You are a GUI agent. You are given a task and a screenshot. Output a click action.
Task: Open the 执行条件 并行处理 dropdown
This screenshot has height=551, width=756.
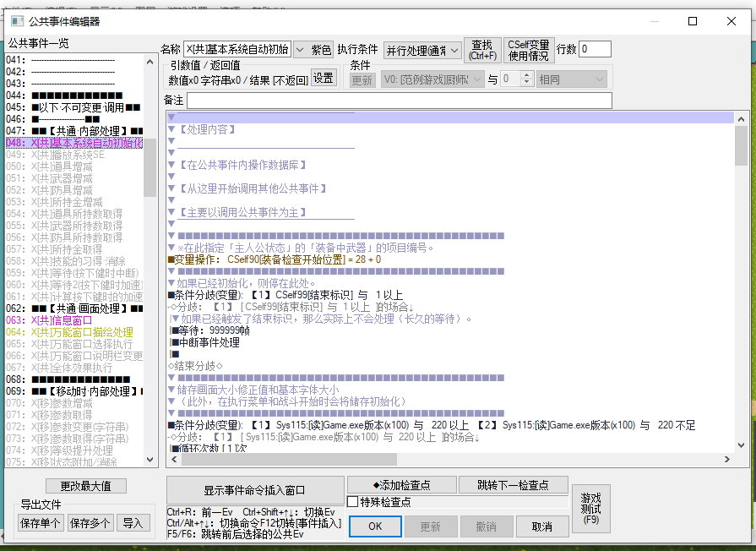[x=422, y=50]
